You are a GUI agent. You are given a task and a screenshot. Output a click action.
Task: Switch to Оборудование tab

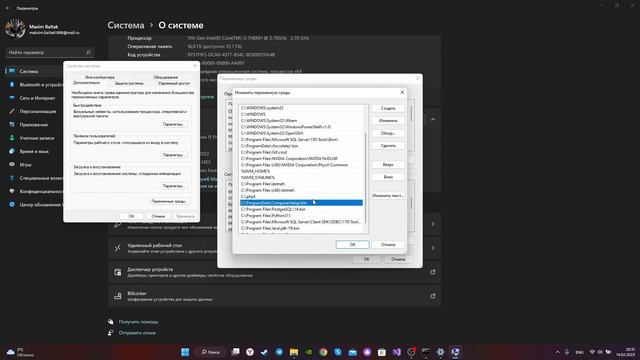165,77
